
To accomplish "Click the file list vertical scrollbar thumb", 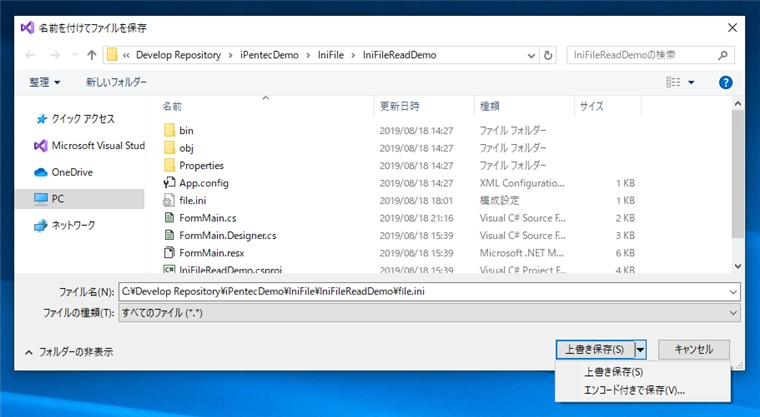I will coord(738,174).
